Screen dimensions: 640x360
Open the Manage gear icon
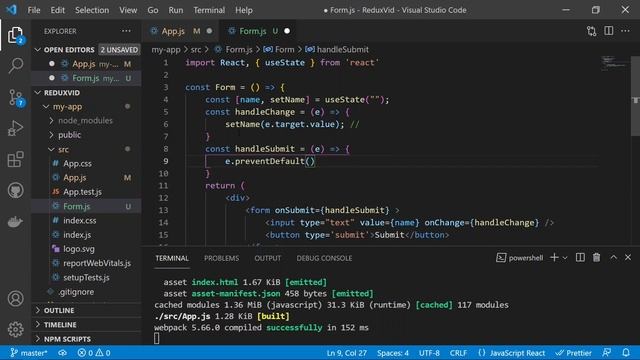click(x=16, y=329)
